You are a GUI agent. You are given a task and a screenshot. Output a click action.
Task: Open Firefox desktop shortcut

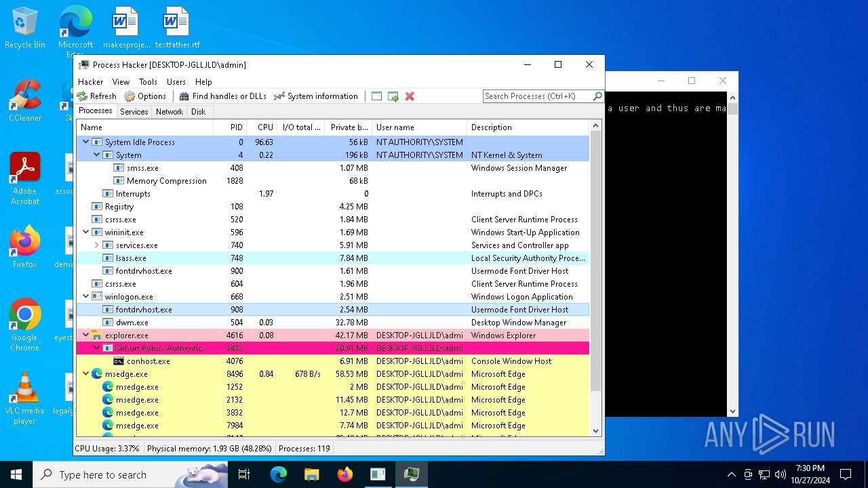coord(25,247)
